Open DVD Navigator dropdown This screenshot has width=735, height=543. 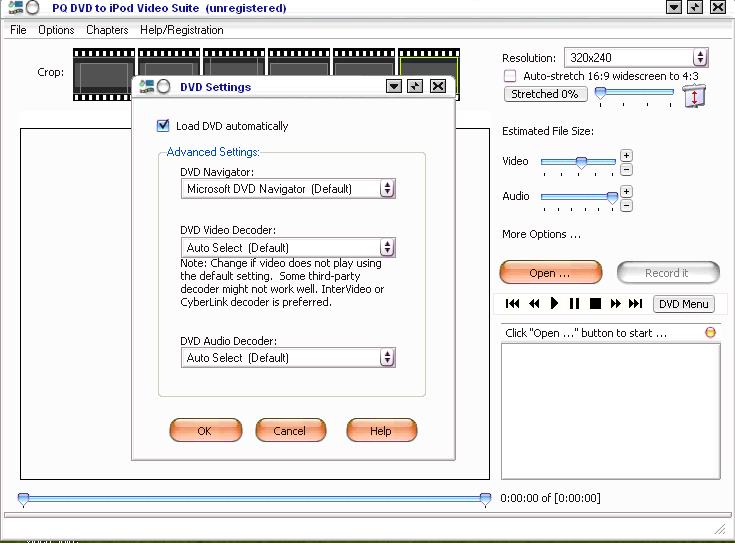[x=387, y=189]
